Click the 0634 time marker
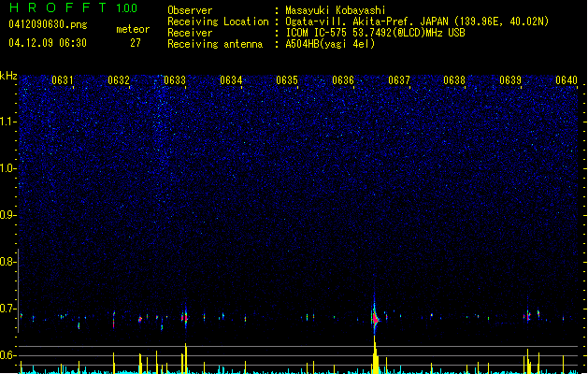The width and height of the screenshot is (588, 374). point(231,80)
